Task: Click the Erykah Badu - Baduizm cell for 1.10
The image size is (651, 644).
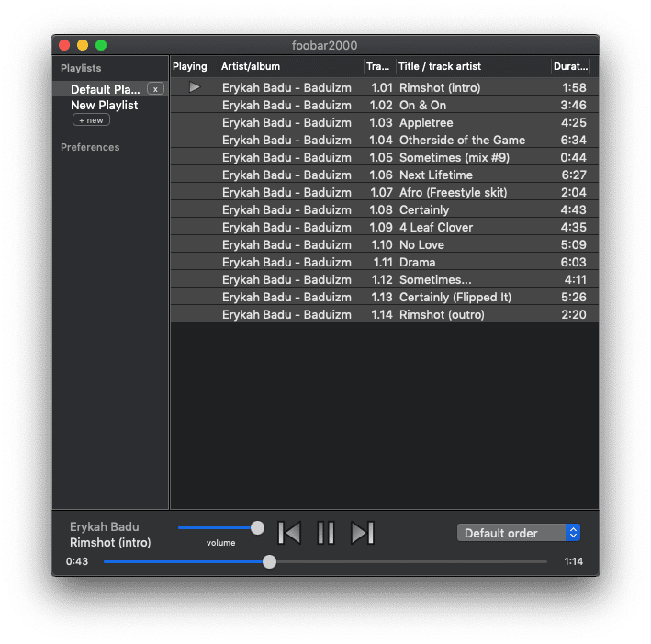Action: coord(286,244)
